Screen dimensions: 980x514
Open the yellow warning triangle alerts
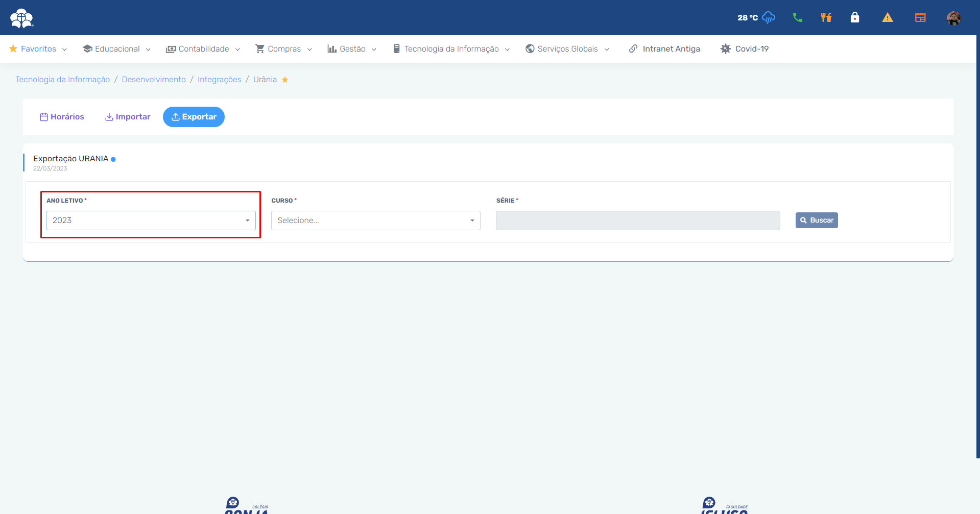pos(887,18)
